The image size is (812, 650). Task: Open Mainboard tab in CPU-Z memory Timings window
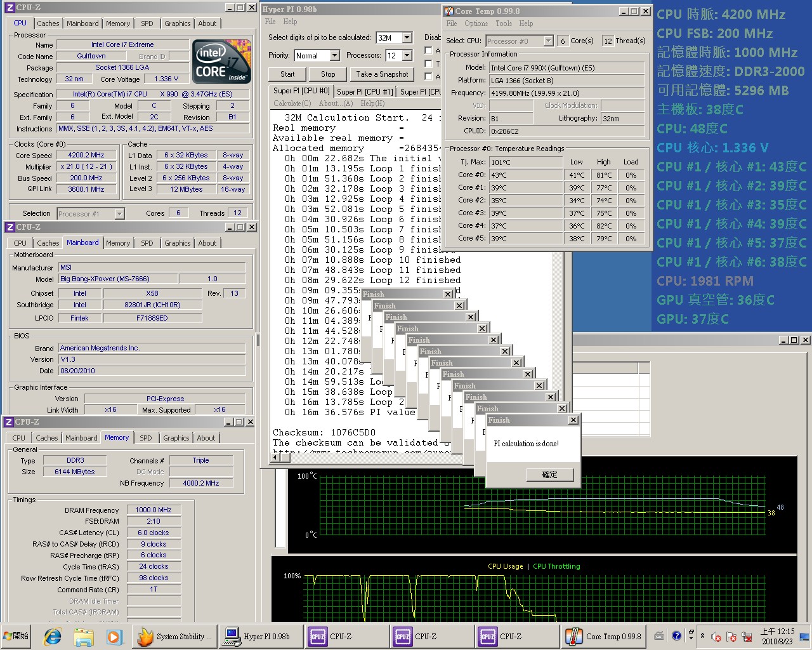pyautogui.click(x=81, y=438)
